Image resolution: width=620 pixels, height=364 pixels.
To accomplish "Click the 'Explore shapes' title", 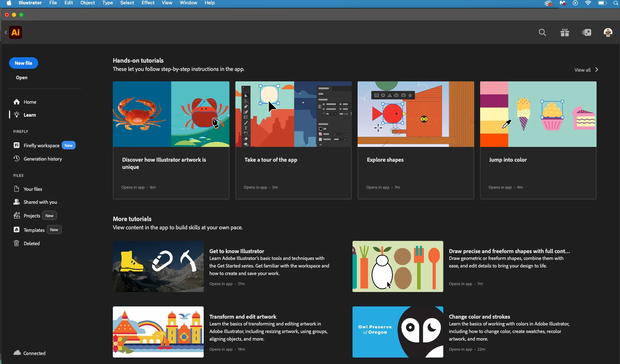I will (385, 160).
